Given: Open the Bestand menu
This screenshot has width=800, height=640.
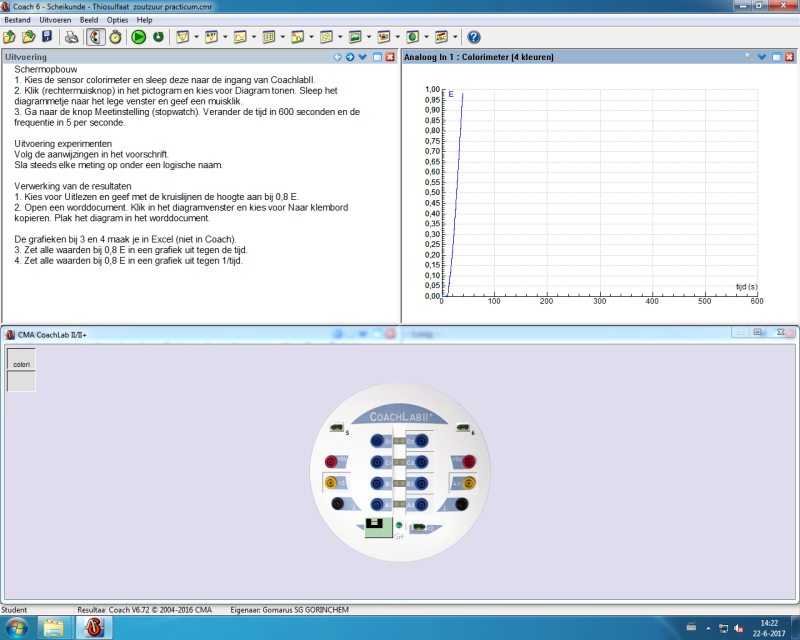Looking at the screenshot, I should 17,20.
